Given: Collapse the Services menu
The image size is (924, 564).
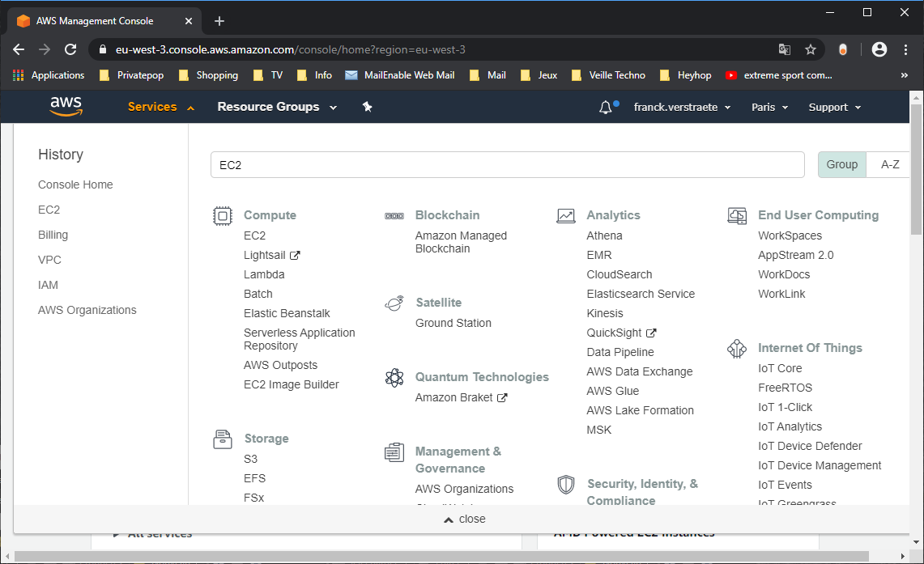Looking at the screenshot, I should pyautogui.click(x=161, y=107).
